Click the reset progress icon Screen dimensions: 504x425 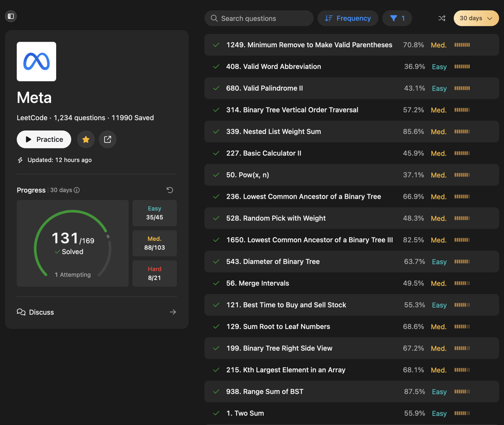pyautogui.click(x=170, y=190)
